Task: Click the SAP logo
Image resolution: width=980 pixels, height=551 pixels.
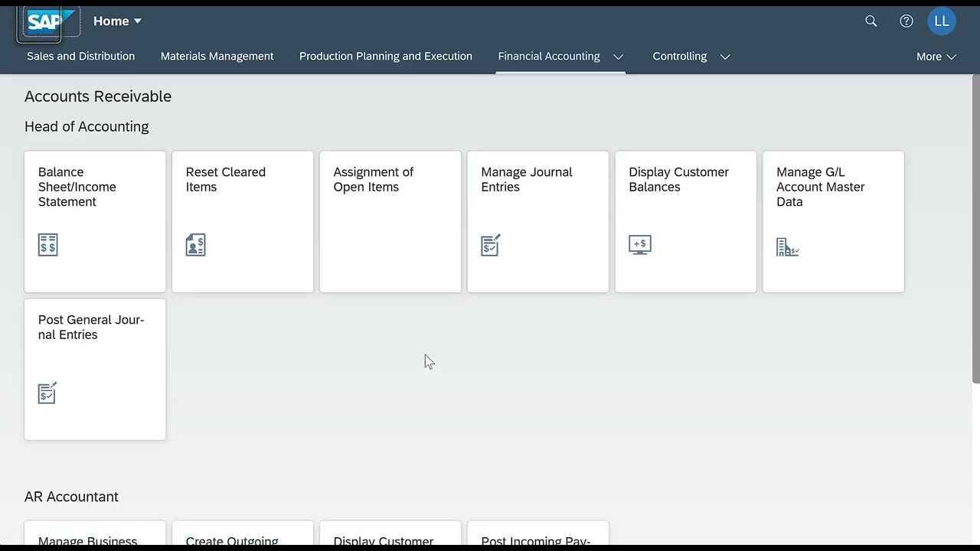Action: 50,21
